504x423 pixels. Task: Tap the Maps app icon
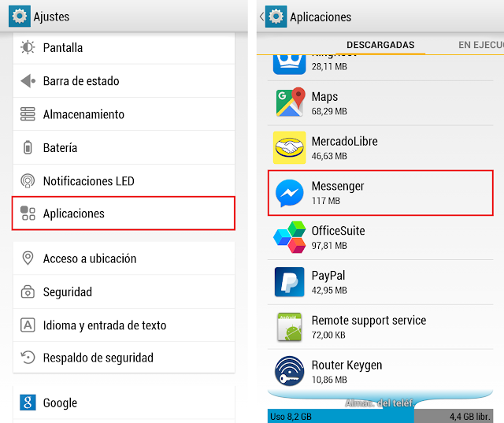pos(290,102)
